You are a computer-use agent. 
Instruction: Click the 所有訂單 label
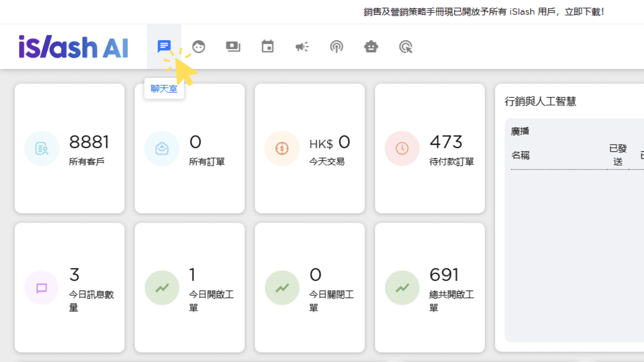point(207,162)
